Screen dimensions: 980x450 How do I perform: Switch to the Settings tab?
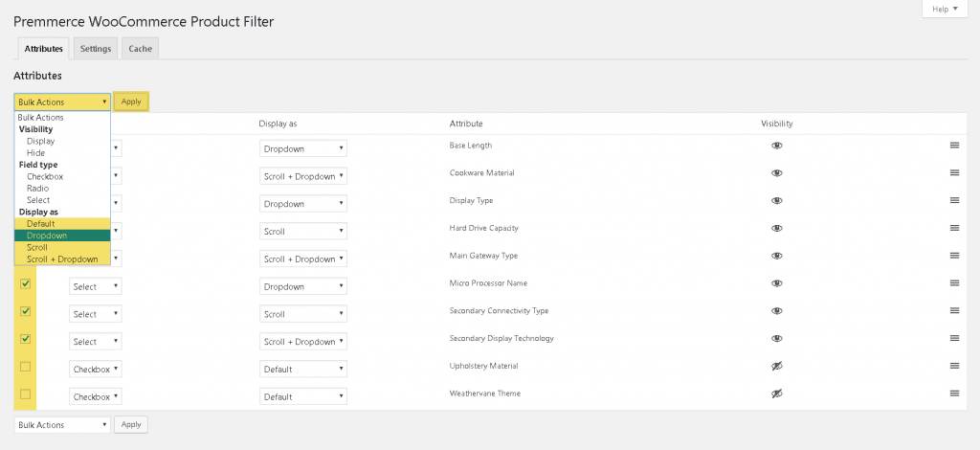(96, 49)
